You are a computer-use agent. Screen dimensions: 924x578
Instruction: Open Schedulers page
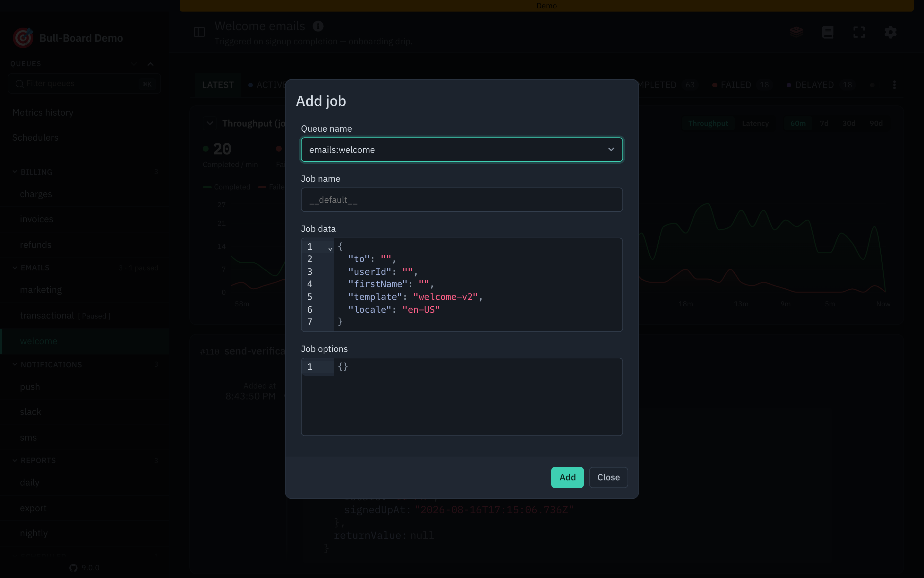coord(35,137)
